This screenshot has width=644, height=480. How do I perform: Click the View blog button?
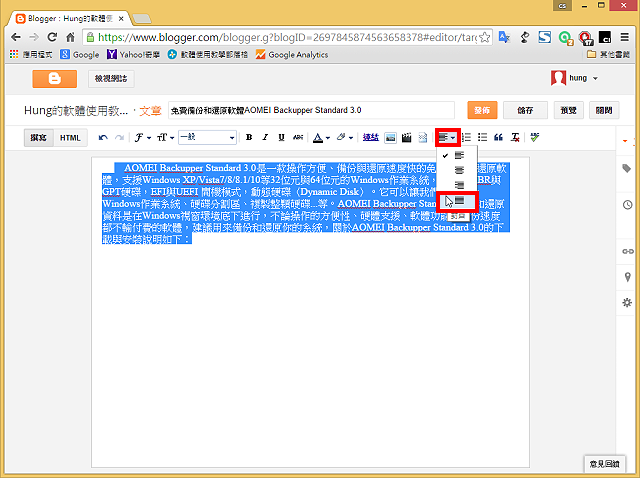[111, 79]
